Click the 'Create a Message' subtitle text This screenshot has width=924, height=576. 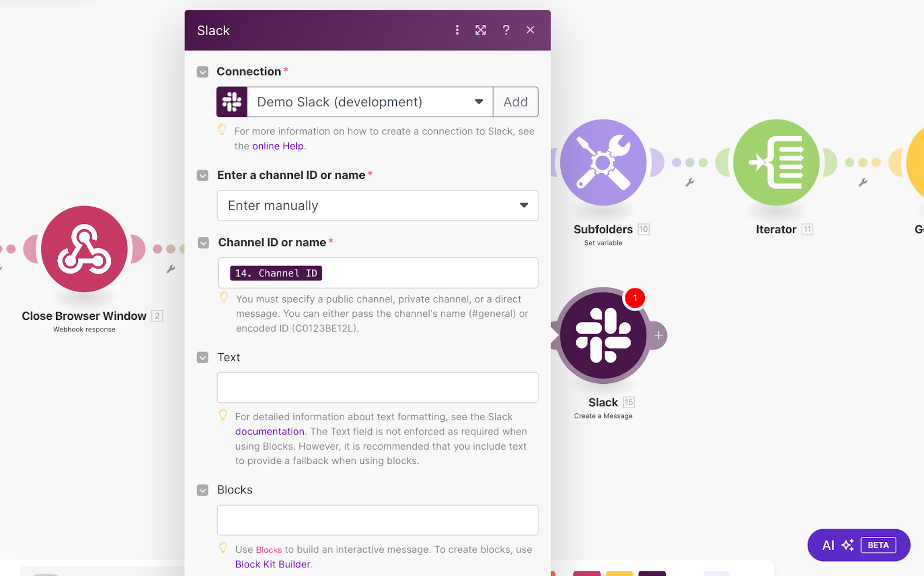pyautogui.click(x=603, y=416)
